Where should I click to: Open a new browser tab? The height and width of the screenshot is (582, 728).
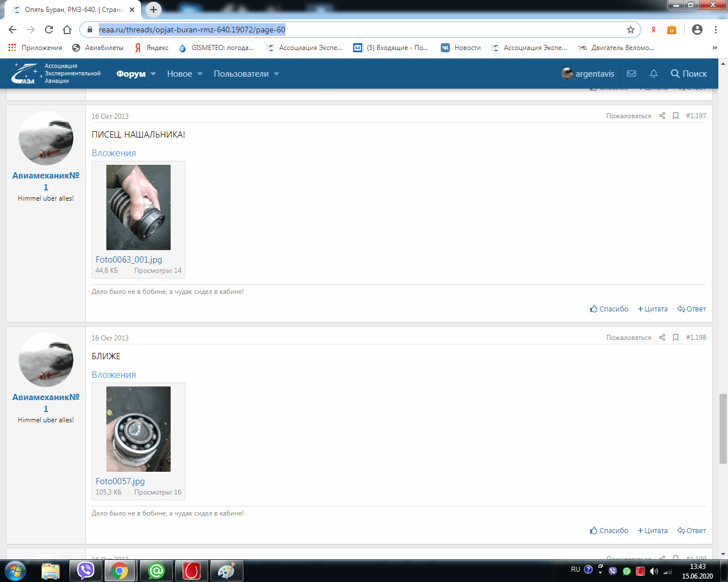pyautogui.click(x=154, y=10)
